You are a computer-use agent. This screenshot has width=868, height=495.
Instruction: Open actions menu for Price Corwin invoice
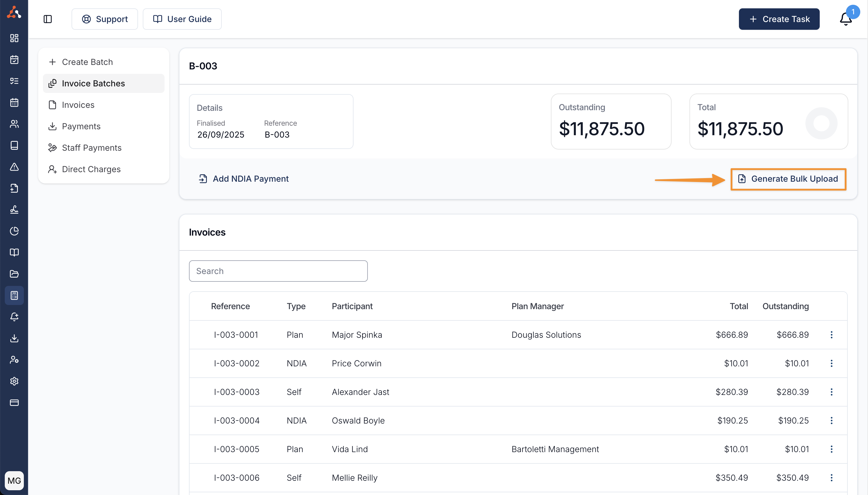[x=831, y=363]
